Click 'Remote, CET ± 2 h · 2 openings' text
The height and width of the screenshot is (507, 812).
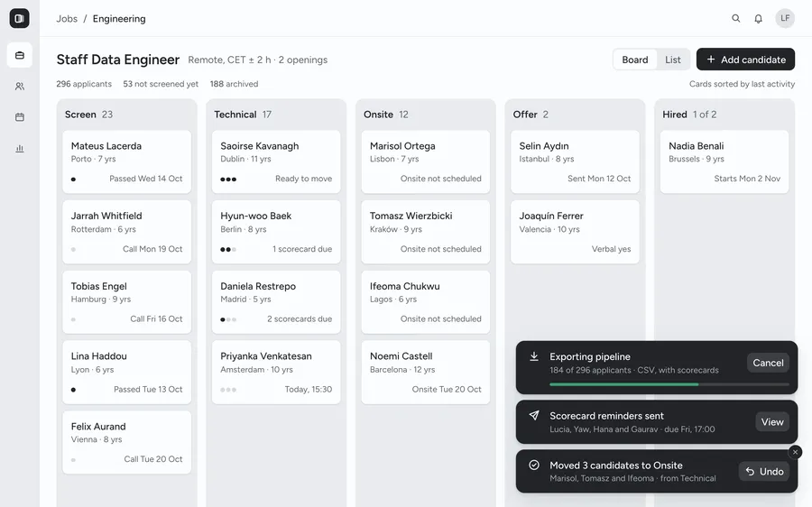pos(258,60)
